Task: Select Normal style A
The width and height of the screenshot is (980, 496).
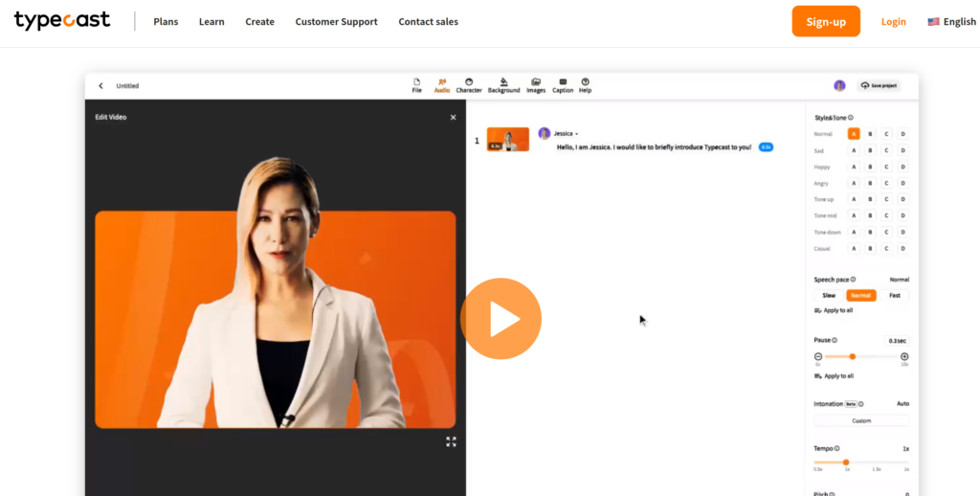Action: (x=854, y=134)
